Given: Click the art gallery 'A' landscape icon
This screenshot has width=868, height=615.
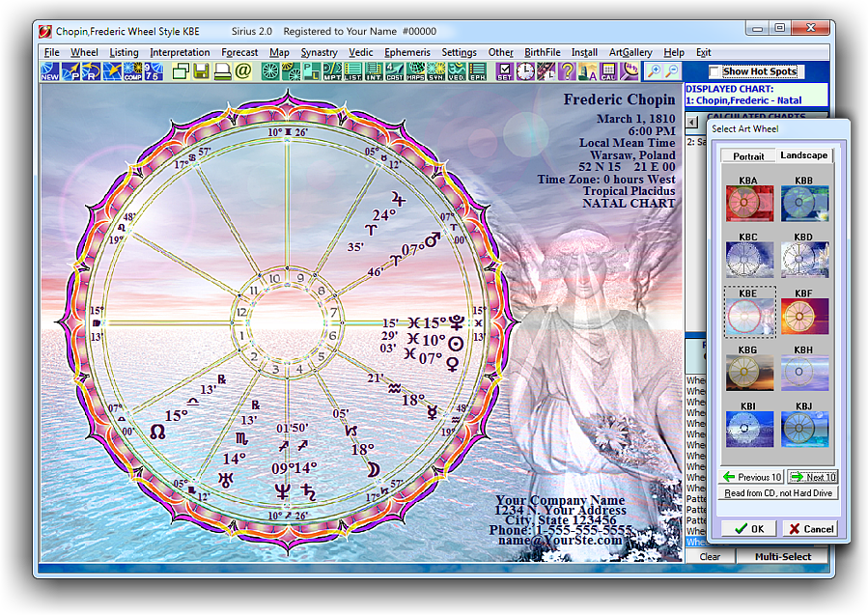Looking at the screenshot, I should (587, 71).
